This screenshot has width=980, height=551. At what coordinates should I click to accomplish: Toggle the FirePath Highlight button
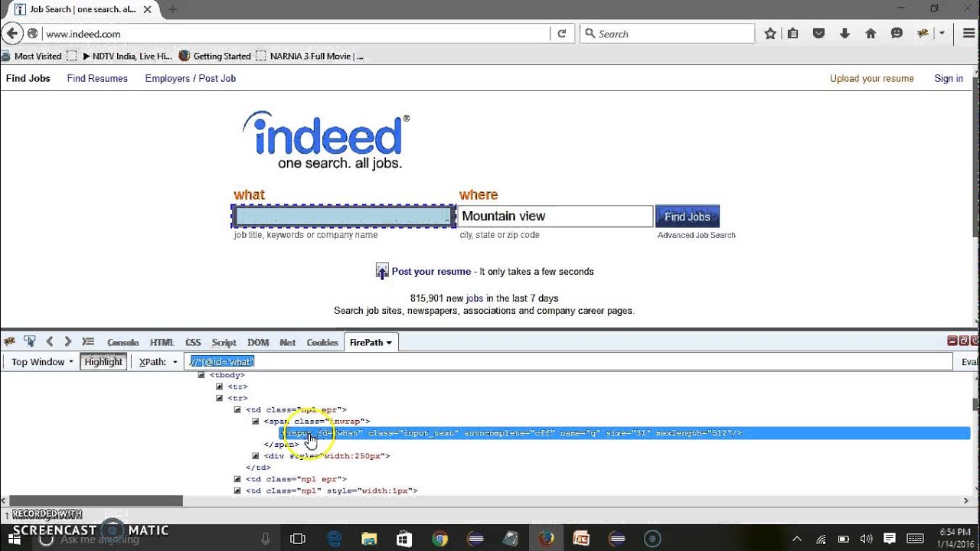coord(103,362)
